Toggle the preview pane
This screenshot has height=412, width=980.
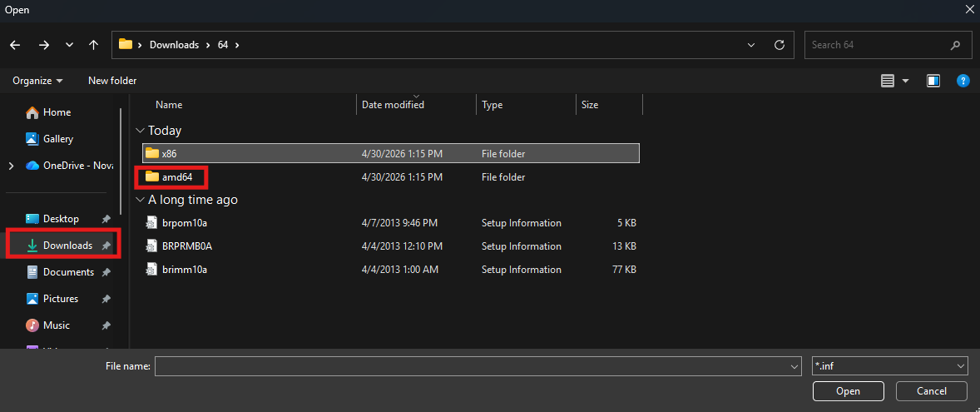pyautogui.click(x=933, y=81)
